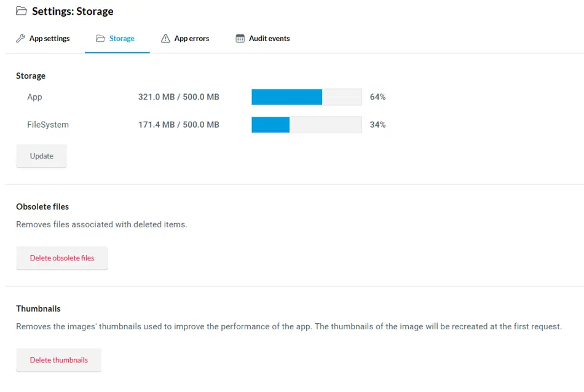The image size is (584, 392).
Task: Click the FileSystem storage progress bar
Action: pos(307,125)
